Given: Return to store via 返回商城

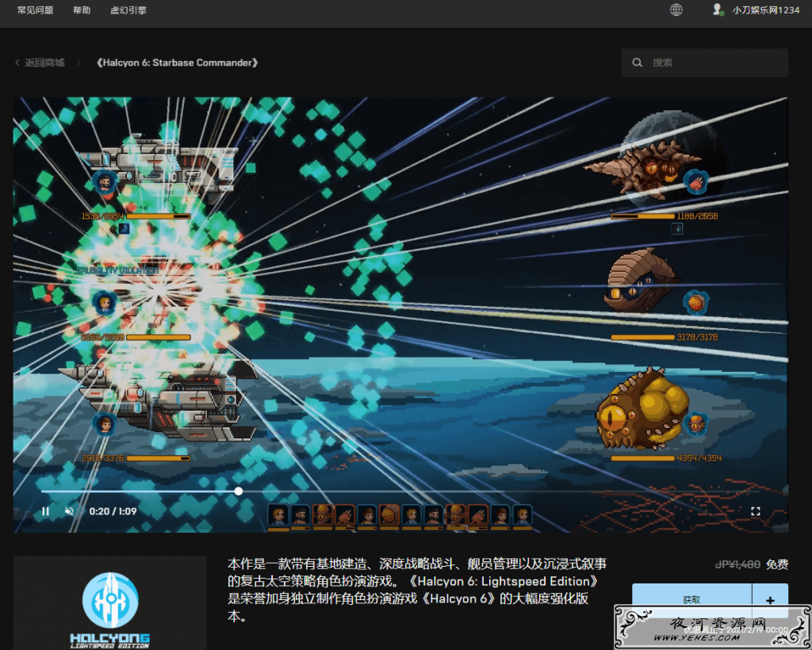Looking at the screenshot, I should [x=44, y=63].
